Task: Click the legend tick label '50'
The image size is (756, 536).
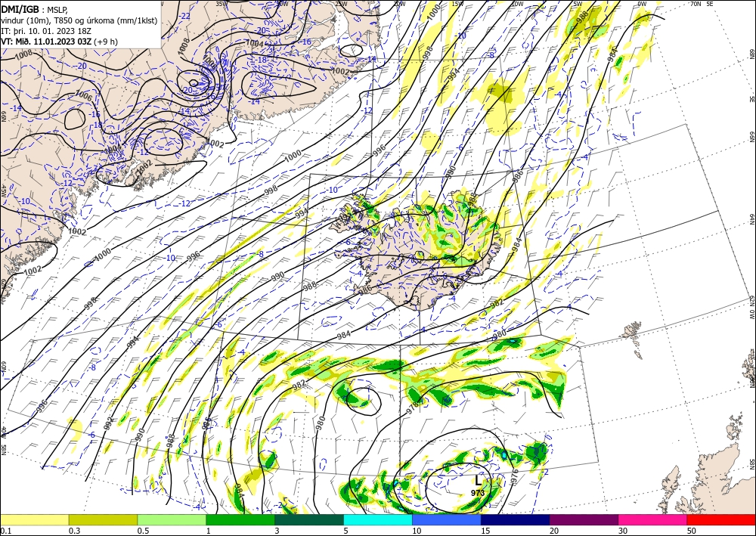Action: 691,531
